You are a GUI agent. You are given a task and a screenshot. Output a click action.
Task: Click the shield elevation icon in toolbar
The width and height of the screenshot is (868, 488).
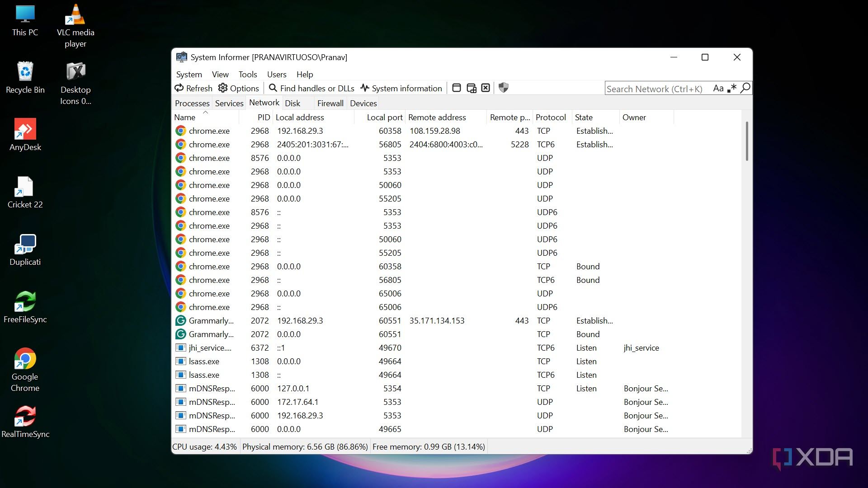tap(503, 88)
